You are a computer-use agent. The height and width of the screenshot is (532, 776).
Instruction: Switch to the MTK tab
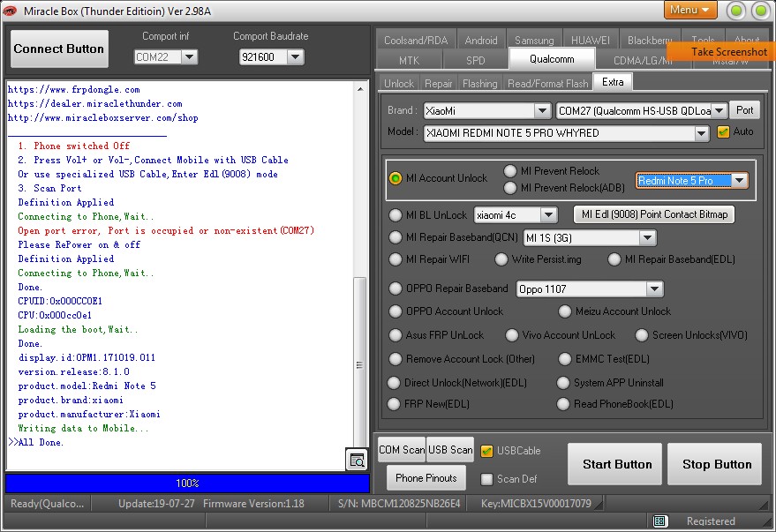coord(409,60)
